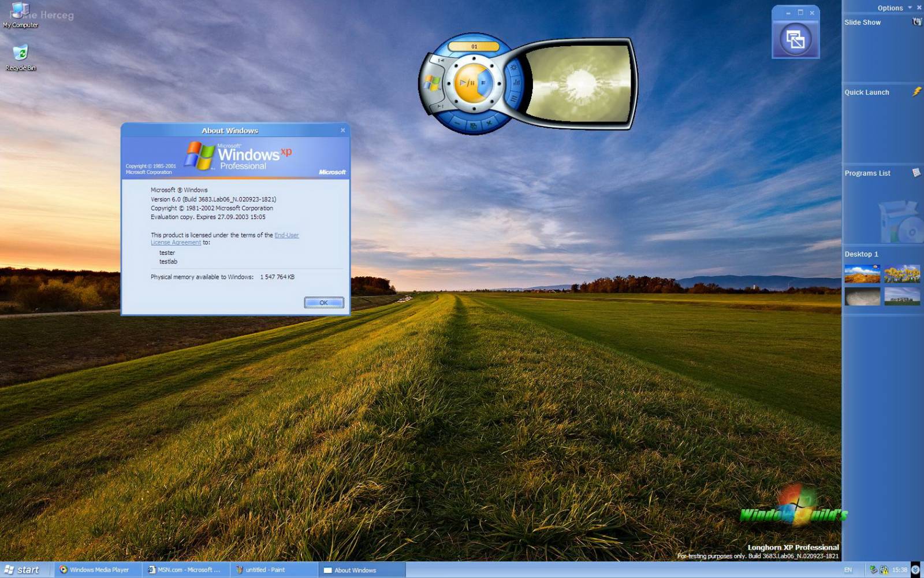
Task: Click the registered user name 'tester'
Action: (x=167, y=253)
